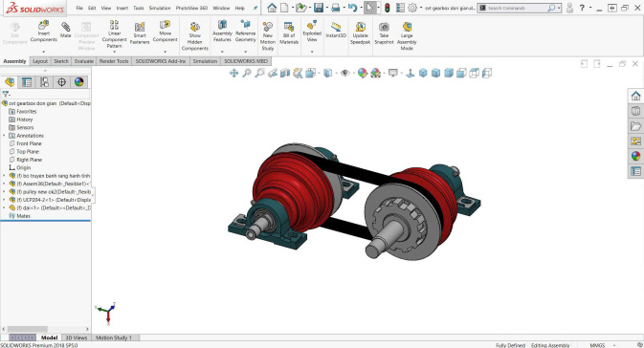Click the Print icon
The width and height of the screenshot is (644, 348).
pyautogui.click(x=336, y=8)
